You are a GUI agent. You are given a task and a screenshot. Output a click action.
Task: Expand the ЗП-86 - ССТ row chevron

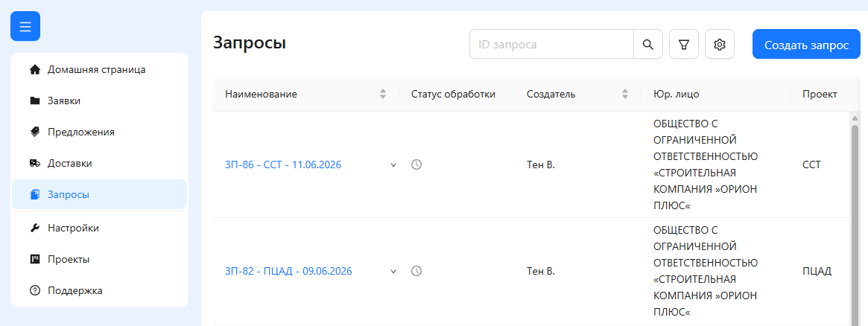click(x=393, y=164)
